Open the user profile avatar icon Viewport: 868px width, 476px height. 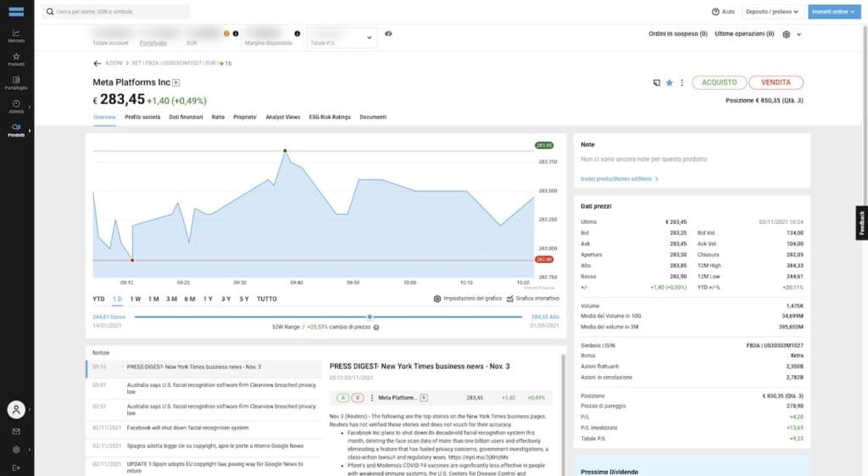tap(16, 409)
